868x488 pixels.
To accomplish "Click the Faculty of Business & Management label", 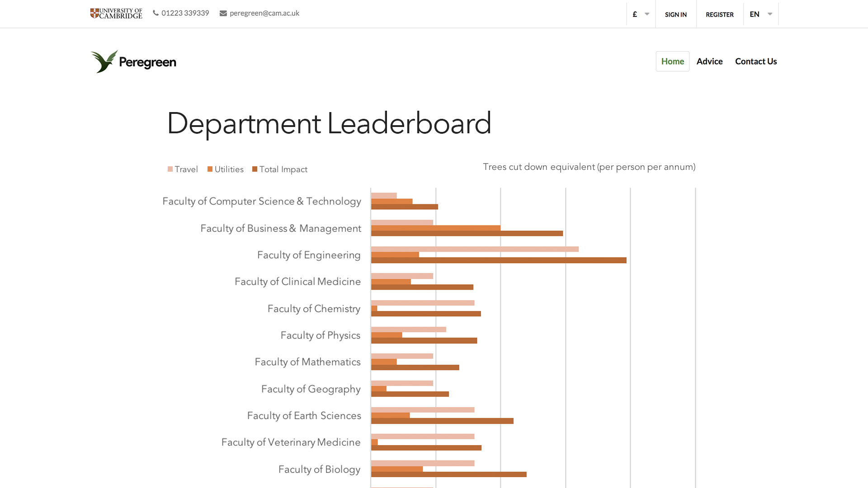I will click(280, 228).
